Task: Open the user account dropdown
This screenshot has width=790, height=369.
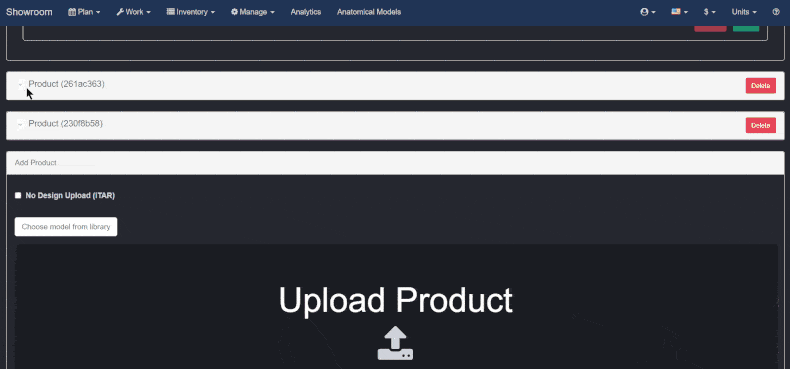Action: (648, 12)
